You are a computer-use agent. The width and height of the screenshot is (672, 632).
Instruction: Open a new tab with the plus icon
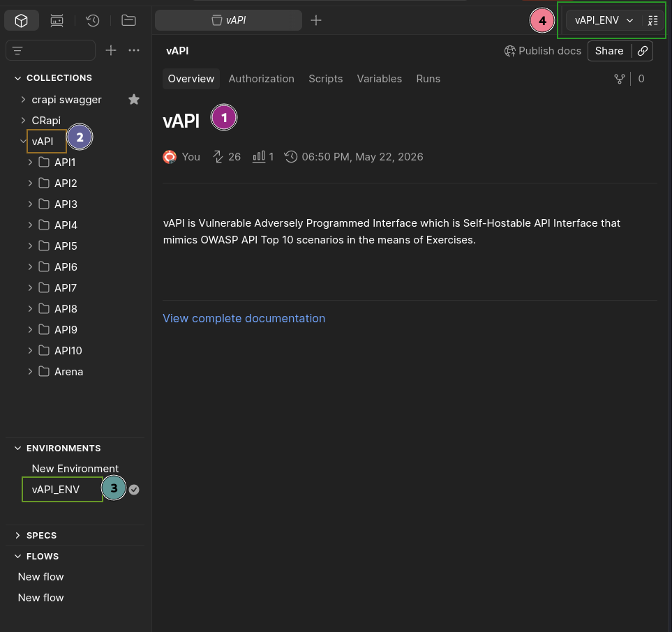316,20
